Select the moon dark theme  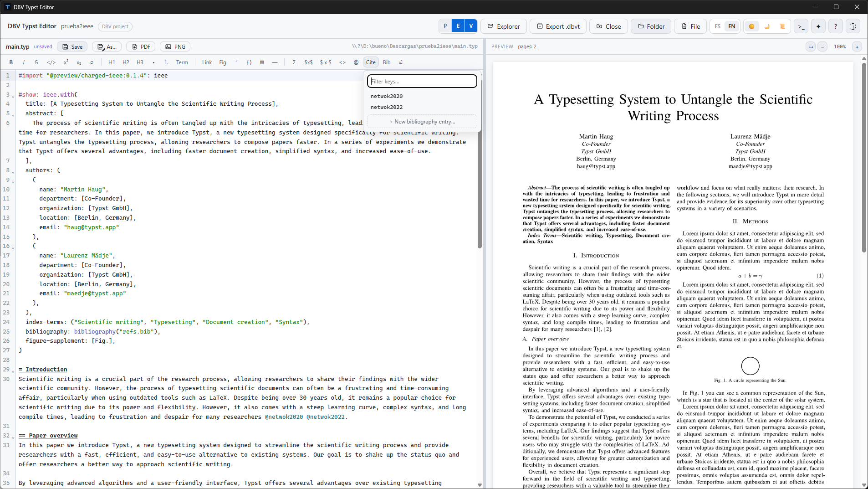click(x=767, y=26)
